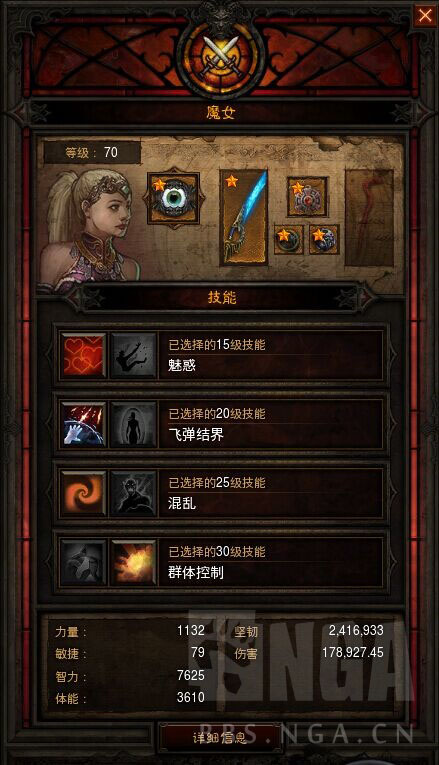
Task: Choose the falling figure level 15 skill
Action: pos(133,355)
